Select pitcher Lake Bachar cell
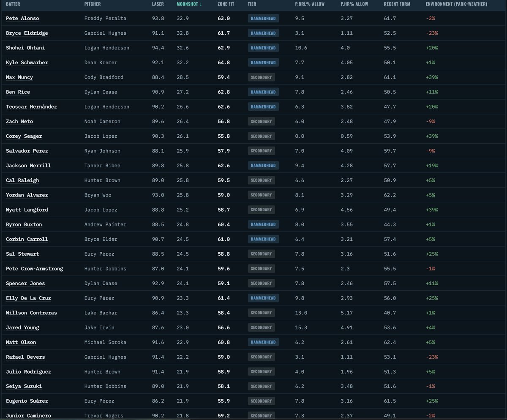The height and width of the screenshot is (420, 507). point(101,313)
